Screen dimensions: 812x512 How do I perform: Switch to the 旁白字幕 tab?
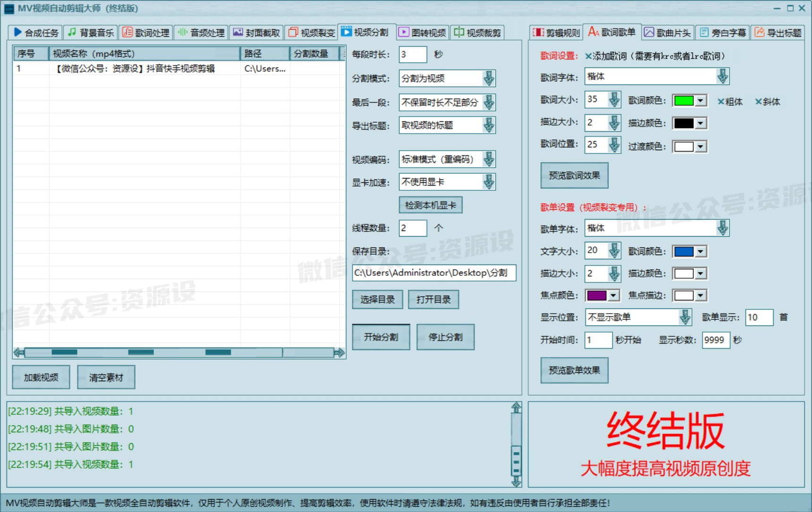point(722,33)
